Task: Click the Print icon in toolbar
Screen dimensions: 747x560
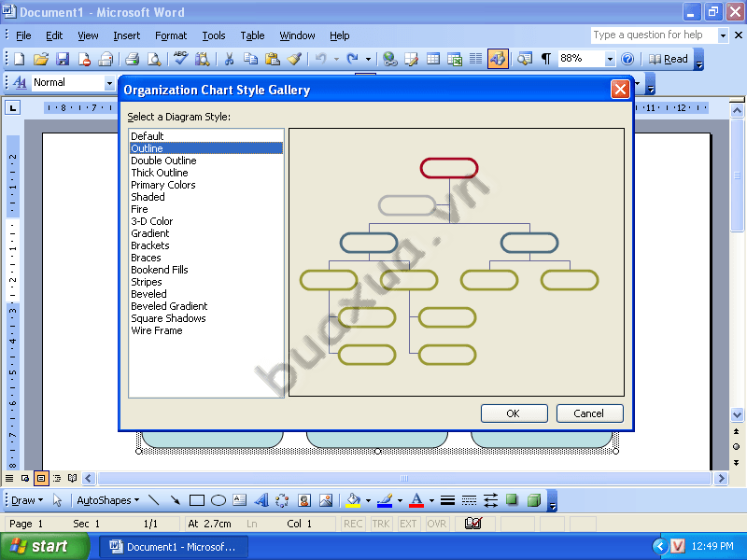Action: tap(132, 59)
